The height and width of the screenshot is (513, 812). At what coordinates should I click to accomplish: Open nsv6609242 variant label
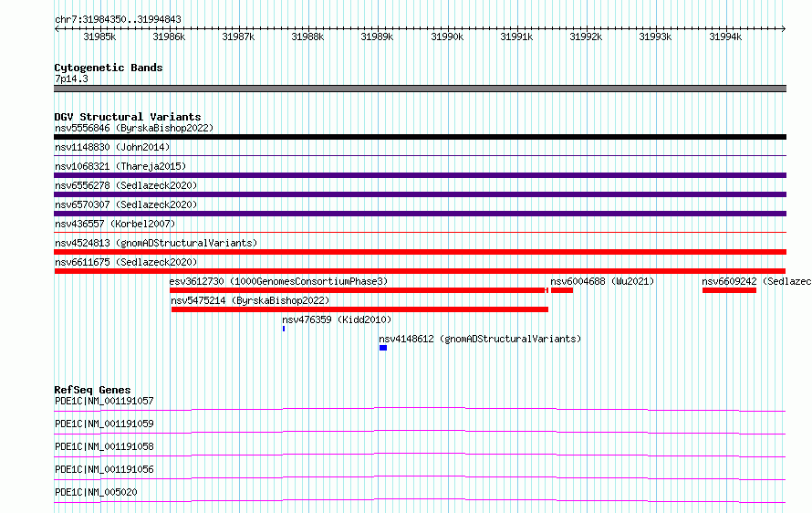pos(756,281)
